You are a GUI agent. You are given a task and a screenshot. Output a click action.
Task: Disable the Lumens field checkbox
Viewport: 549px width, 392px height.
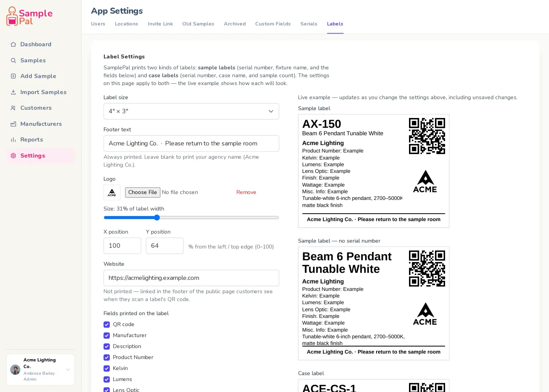point(107,379)
